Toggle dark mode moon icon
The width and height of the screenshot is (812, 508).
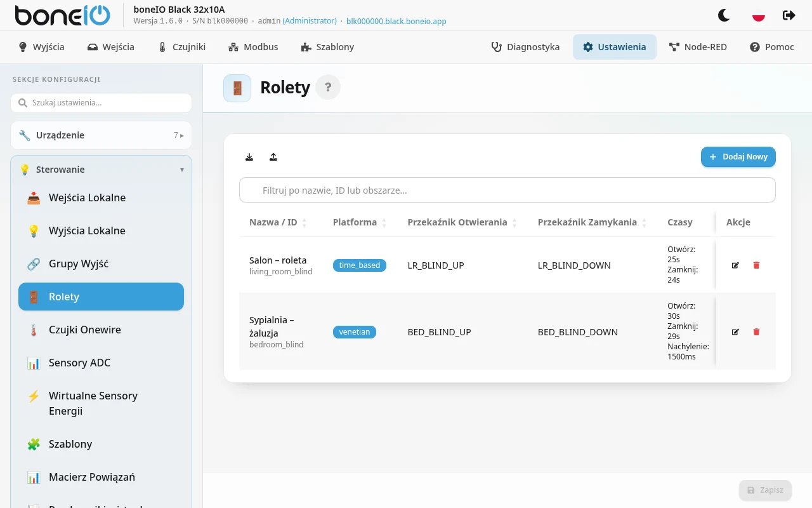pos(724,15)
